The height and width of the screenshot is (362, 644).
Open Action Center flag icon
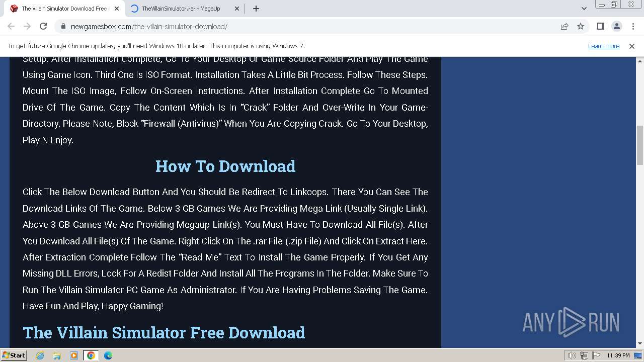point(595,355)
